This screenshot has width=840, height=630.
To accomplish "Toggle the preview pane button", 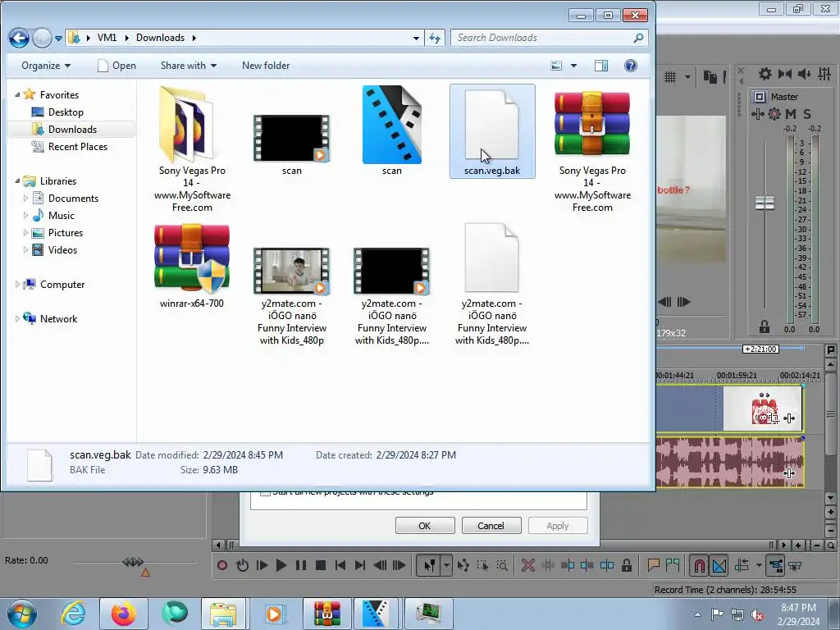I will pyautogui.click(x=601, y=66).
